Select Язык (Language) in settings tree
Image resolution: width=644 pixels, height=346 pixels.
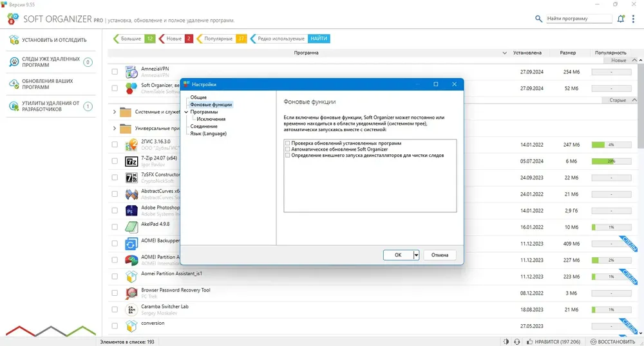[x=208, y=134]
